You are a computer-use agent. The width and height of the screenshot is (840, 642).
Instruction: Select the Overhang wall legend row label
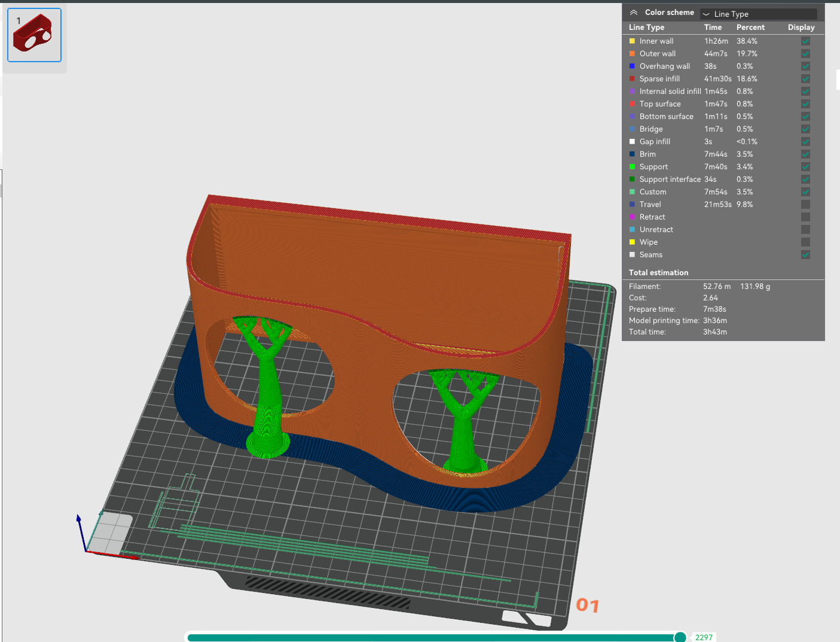[x=664, y=66]
